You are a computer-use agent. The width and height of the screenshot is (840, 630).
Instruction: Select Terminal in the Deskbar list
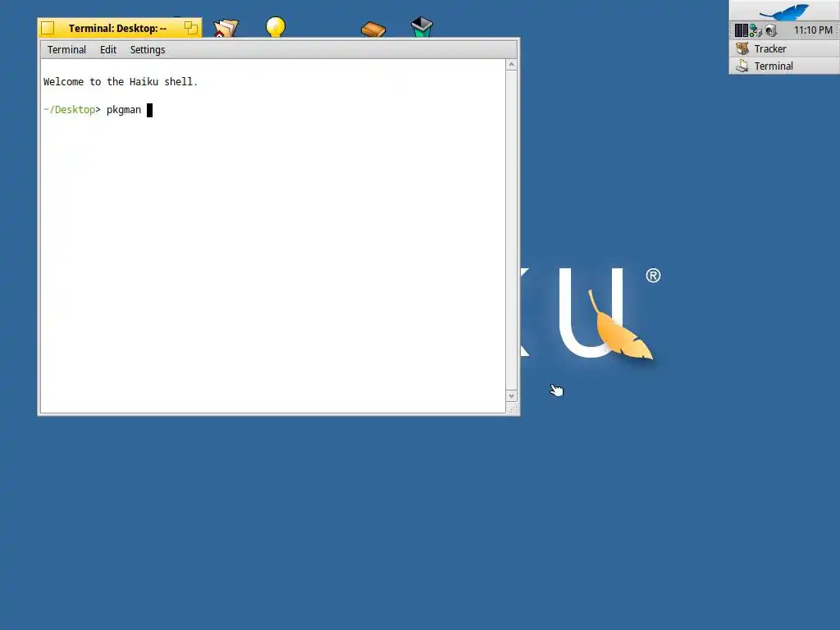784,66
